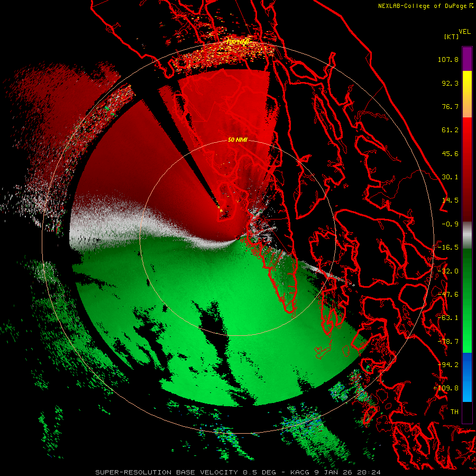The width and height of the screenshot is (476, 476).
Task: Click the 100 NMI range ring label
Action: point(237,42)
